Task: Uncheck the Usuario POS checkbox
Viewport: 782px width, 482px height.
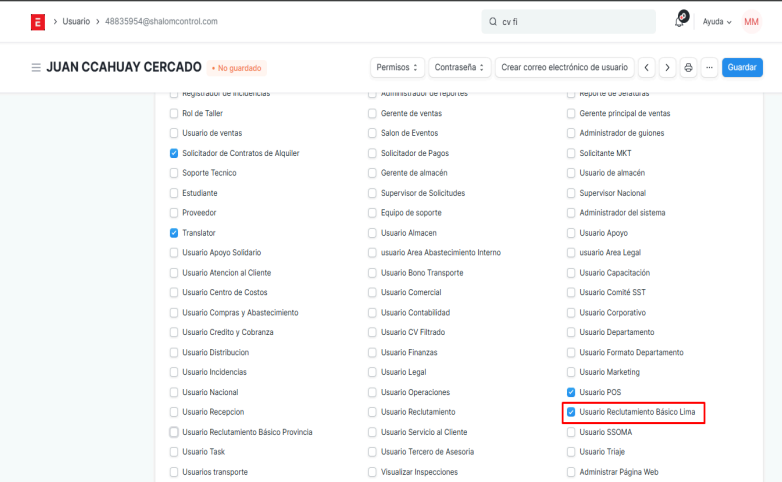Action: pos(571,392)
